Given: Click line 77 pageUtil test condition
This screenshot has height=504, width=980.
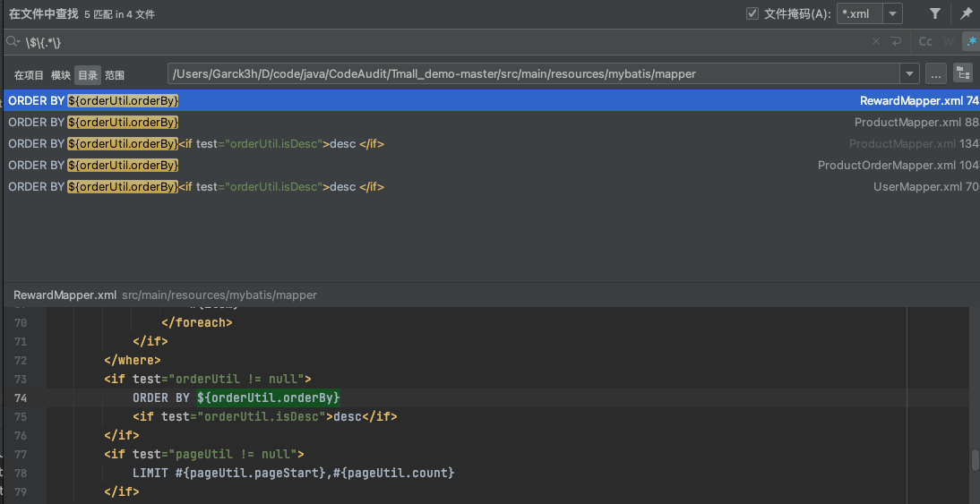Looking at the screenshot, I should click(x=203, y=454).
